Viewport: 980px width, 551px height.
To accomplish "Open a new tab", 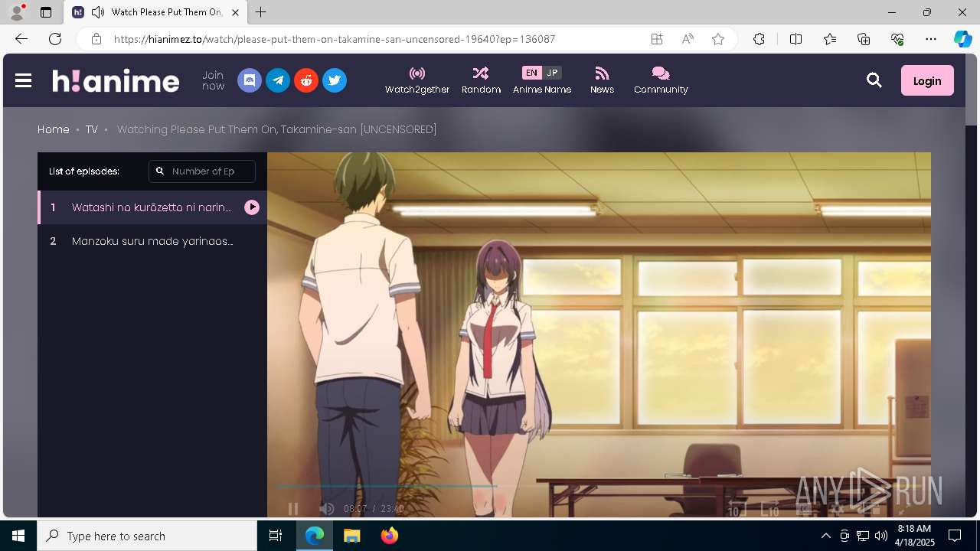I will 261,12.
